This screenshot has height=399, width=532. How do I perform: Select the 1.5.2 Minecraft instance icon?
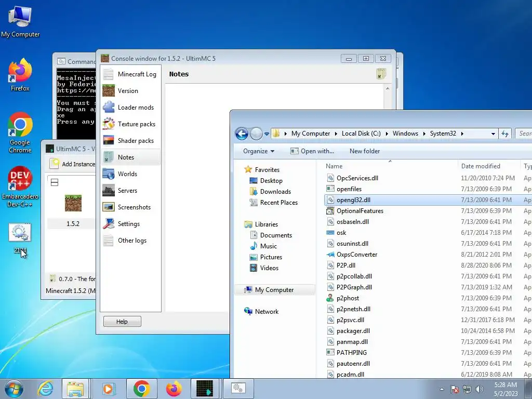pyautogui.click(x=73, y=203)
